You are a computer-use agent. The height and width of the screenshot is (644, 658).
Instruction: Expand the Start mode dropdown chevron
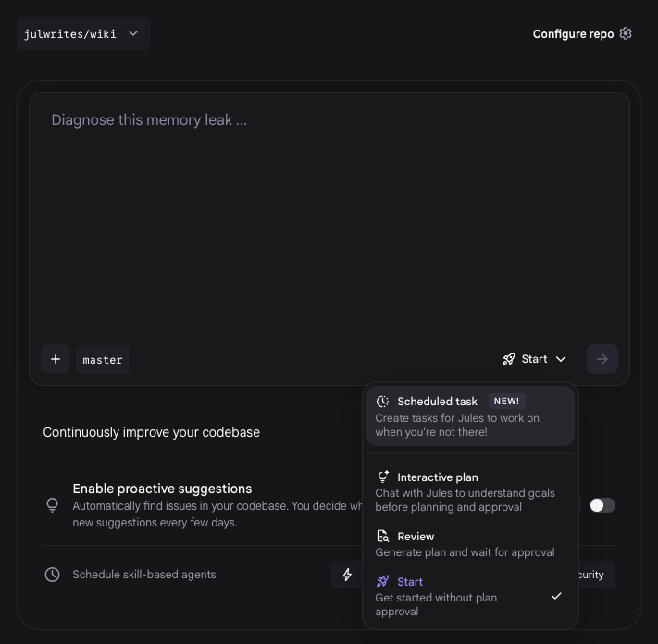pyautogui.click(x=561, y=359)
